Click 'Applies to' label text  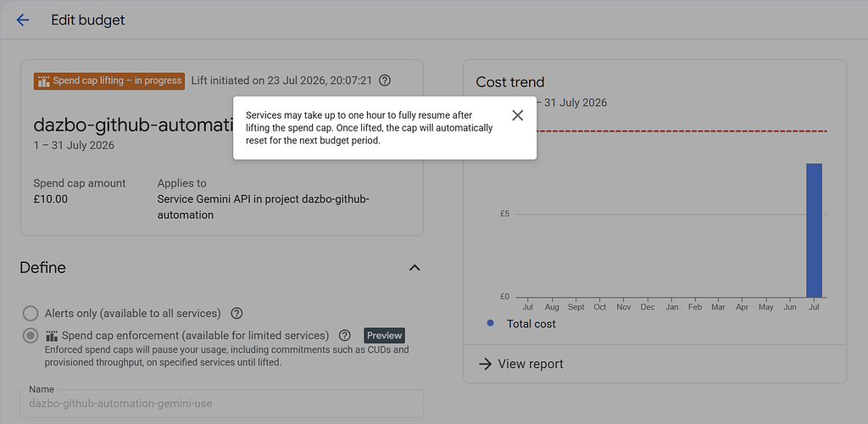(181, 183)
